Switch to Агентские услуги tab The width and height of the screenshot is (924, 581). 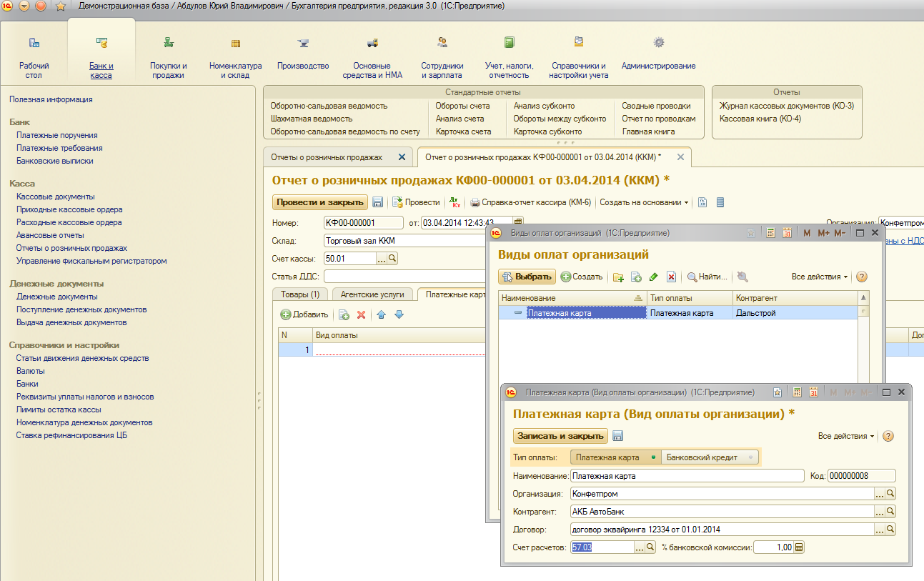[x=372, y=294]
